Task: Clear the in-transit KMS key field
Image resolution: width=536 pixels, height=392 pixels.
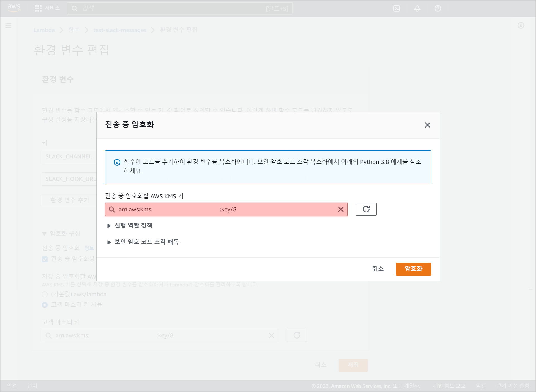Action: coord(341,209)
